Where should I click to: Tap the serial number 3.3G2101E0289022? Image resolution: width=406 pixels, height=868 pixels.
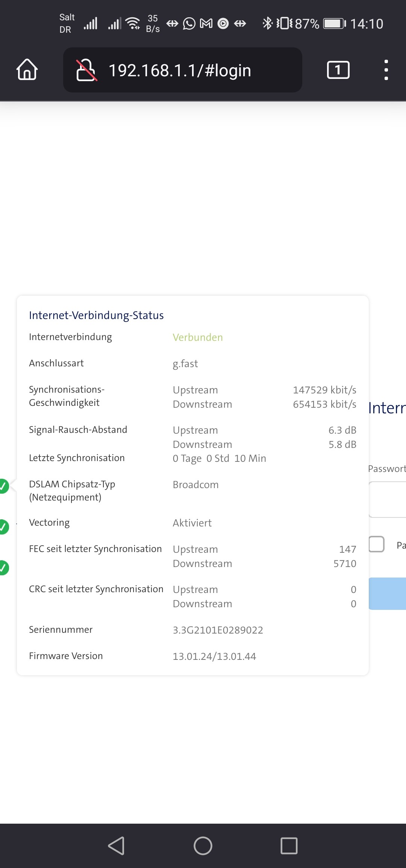218,630
